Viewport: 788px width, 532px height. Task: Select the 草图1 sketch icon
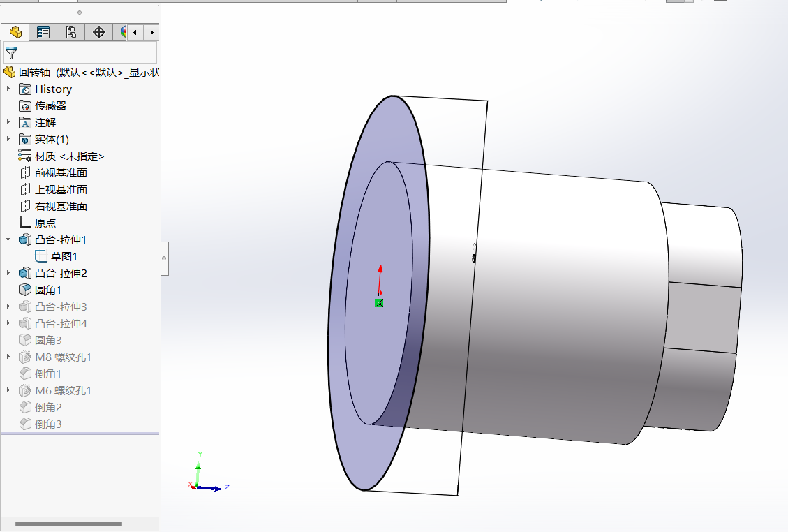(x=41, y=256)
